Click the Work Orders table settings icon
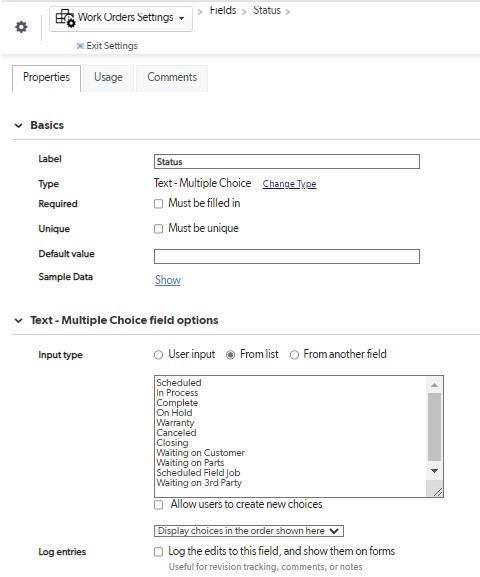The width and height of the screenshot is (480, 577). [x=66, y=18]
